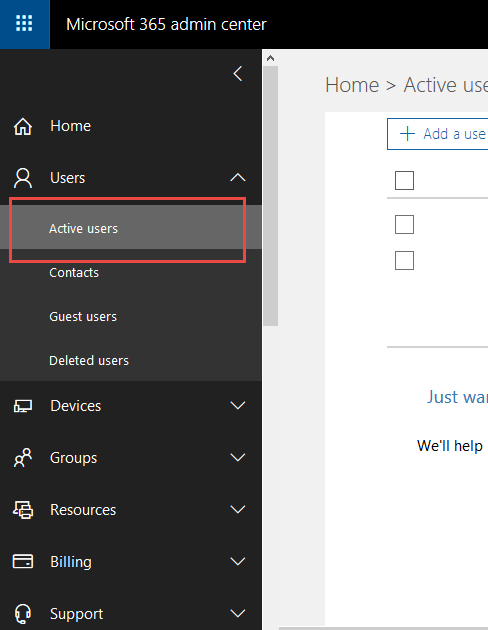Image resolution: width=488 pixels, height=630 pixels.
Task: Open Contacts under Users
Action: coord(74,272)
